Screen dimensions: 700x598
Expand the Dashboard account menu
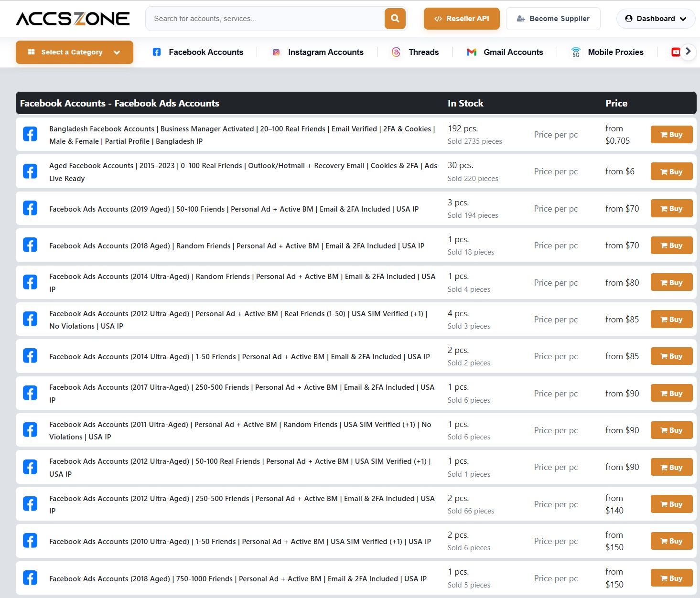[x=656, y=19]
